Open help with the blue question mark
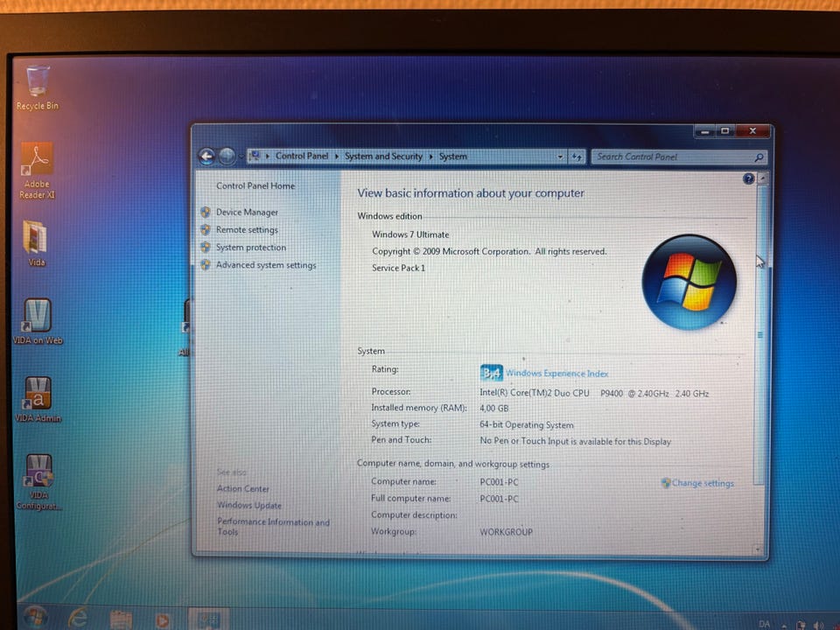This screenshot has width=840, height=630. 748,178
